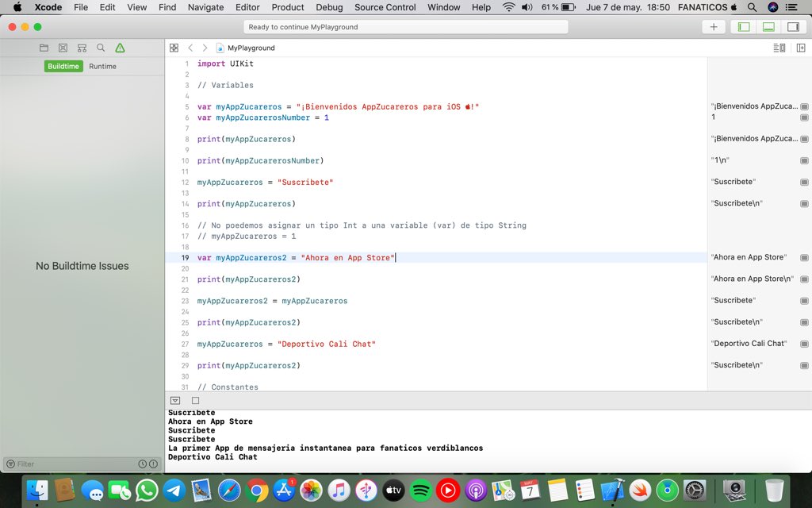Select the Buildtime tab

[63, 67]
